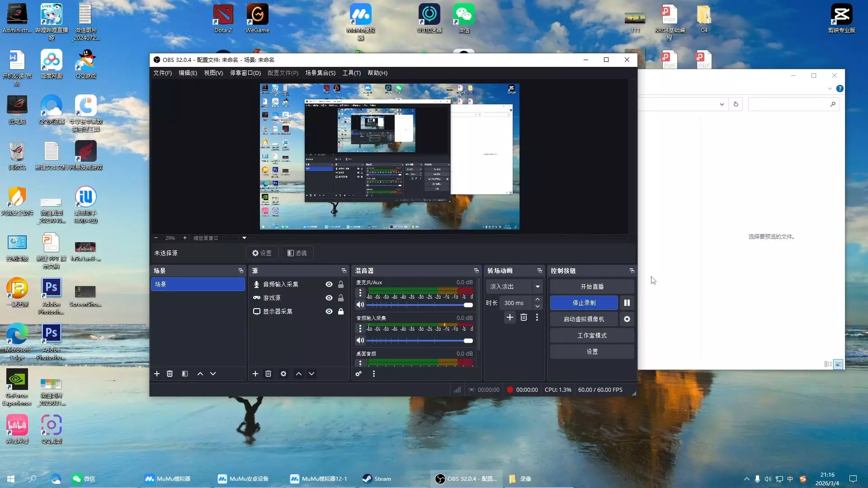Image resolution: width=868 pixels, height=488 pixels.
Task: Expand the 缩放至窗口 zoom dropdown
Action: click(244, 238)
